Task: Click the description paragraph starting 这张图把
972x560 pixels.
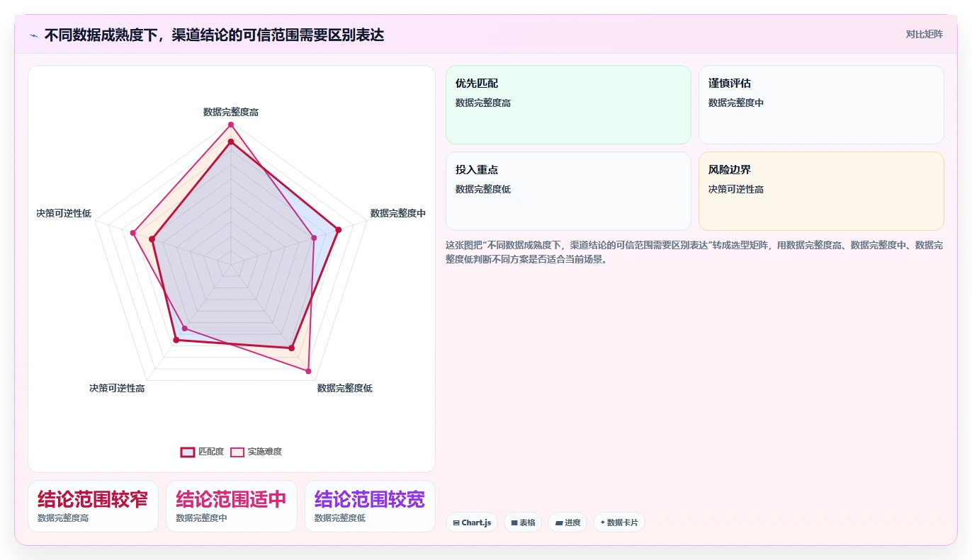Action: click(x=694, y=252)
